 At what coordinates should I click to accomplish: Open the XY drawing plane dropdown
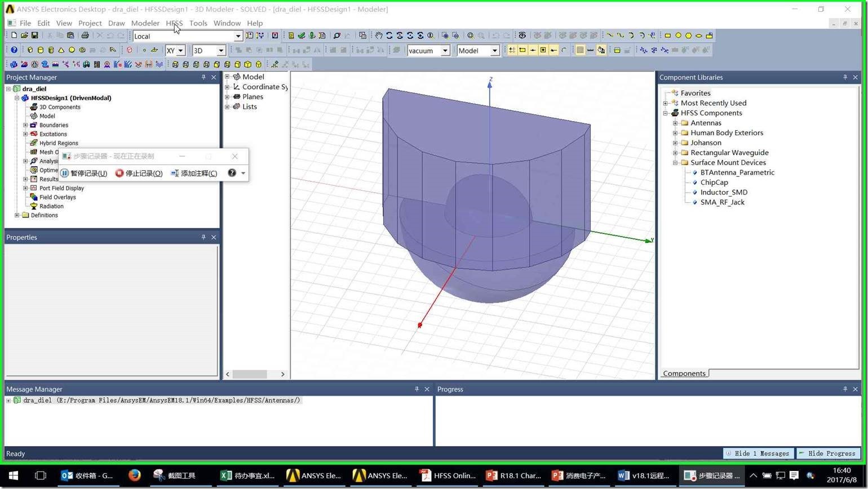(x=180, y=51)
